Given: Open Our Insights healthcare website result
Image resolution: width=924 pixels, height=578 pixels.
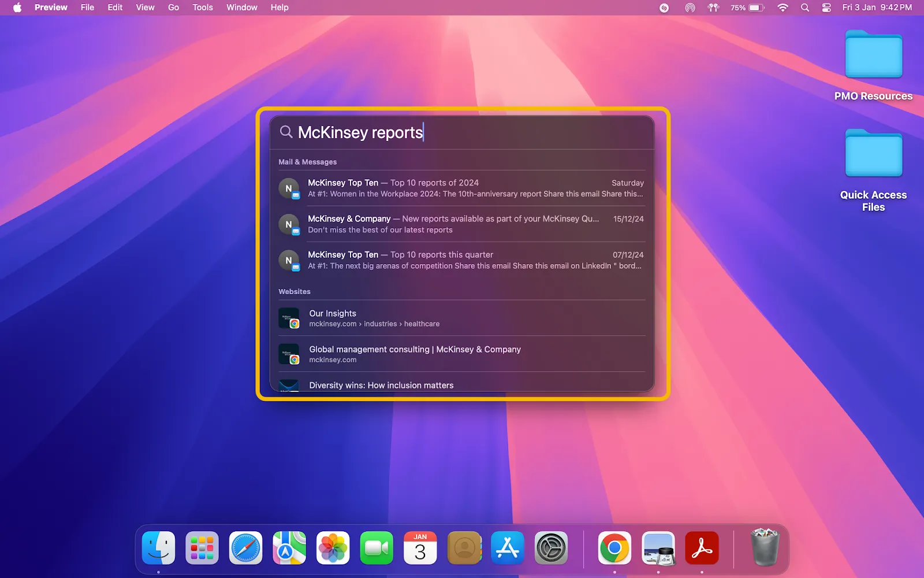Looking at the screenshot, I should tap(462, 318).
